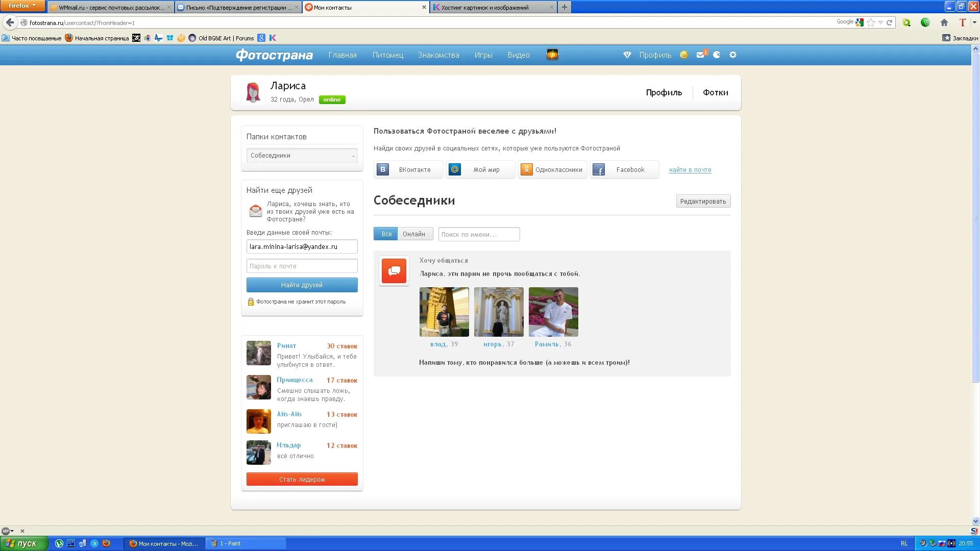Open the Windows flag bookmark icon

coord(170,38)
